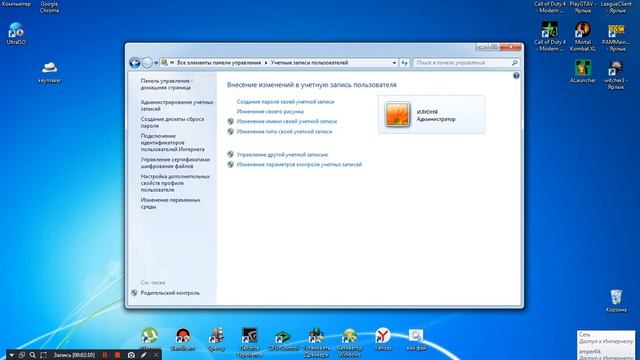Viewport: 640px width, 360px height.
Task: Stop the screen recording with red square
Action: pyautogui.click(x=118, y=355)
